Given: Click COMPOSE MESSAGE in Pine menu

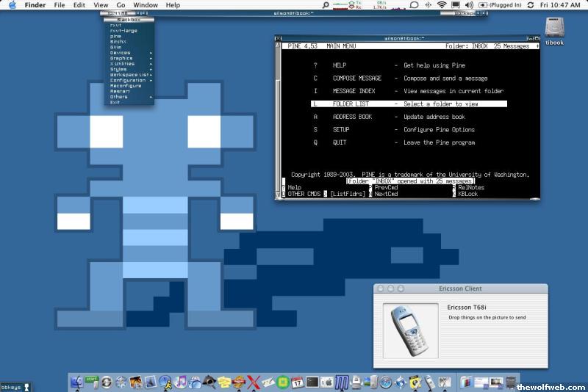Looking at the screenshot, I should click(x=356, y=78).
